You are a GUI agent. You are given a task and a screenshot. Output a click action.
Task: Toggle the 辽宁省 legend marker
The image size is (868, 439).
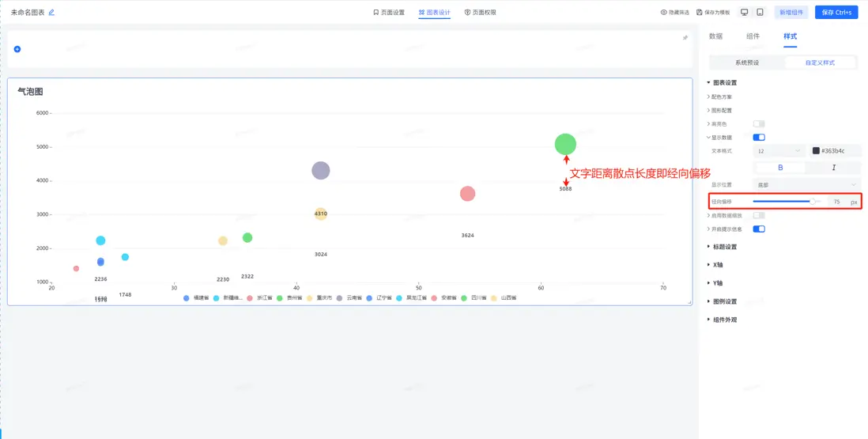(x=369, y=298)
